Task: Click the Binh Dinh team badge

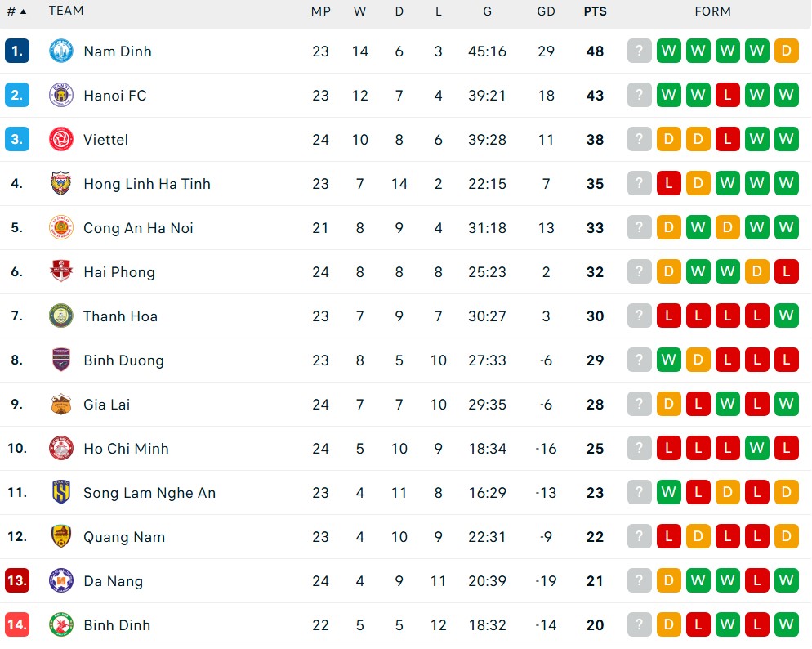Action: click(61, 624)
